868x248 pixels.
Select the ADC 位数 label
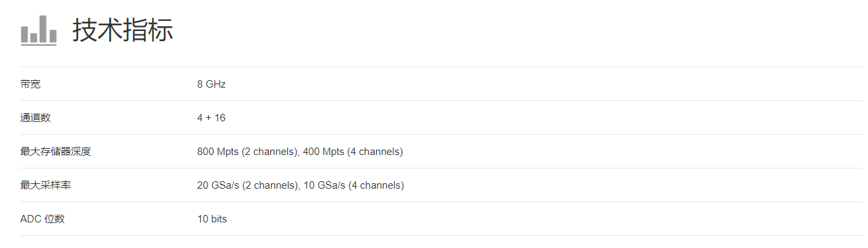pos(42,219)
